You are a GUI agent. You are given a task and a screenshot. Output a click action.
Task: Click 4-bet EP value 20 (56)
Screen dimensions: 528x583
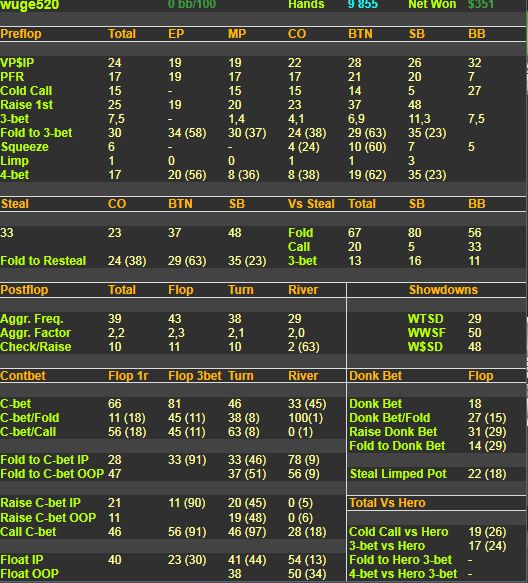point(187,175)
